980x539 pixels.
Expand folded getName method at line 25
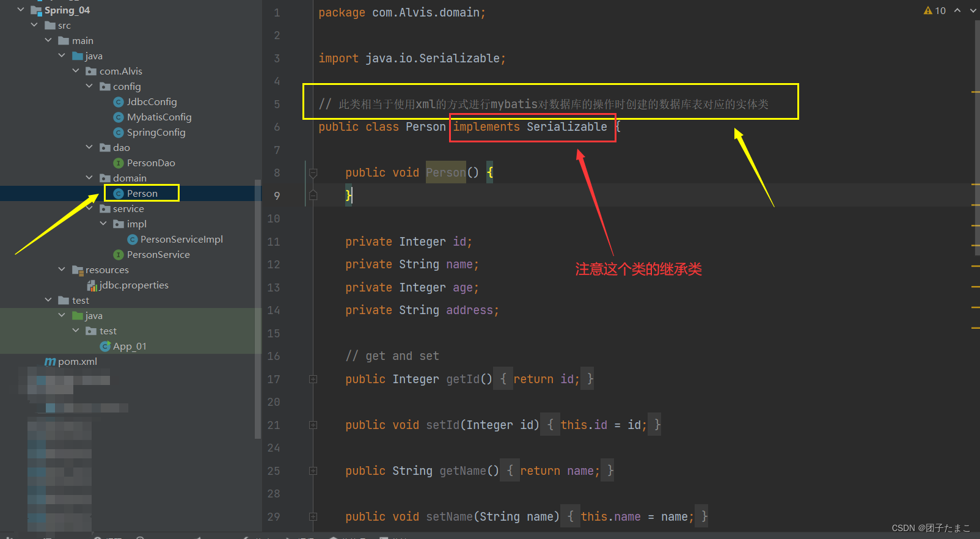[313, 471]
